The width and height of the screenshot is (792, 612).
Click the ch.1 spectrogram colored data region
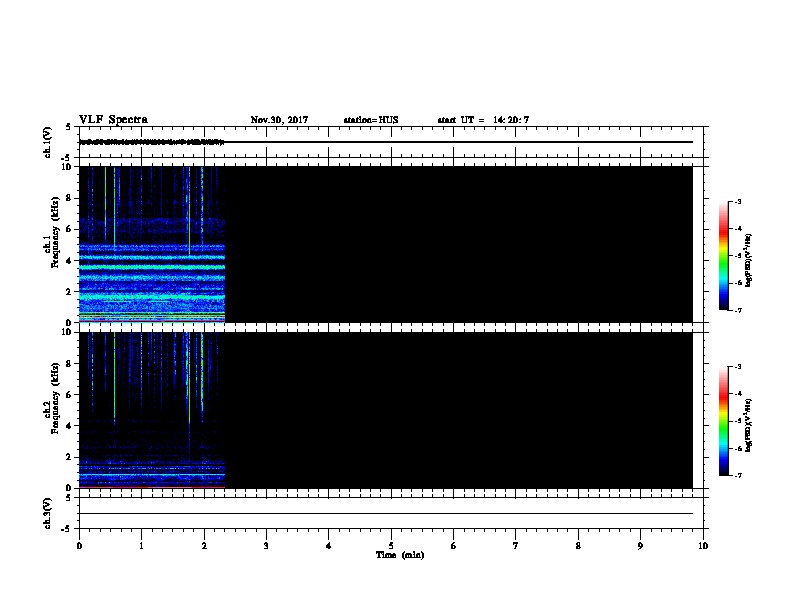point(152,244)
